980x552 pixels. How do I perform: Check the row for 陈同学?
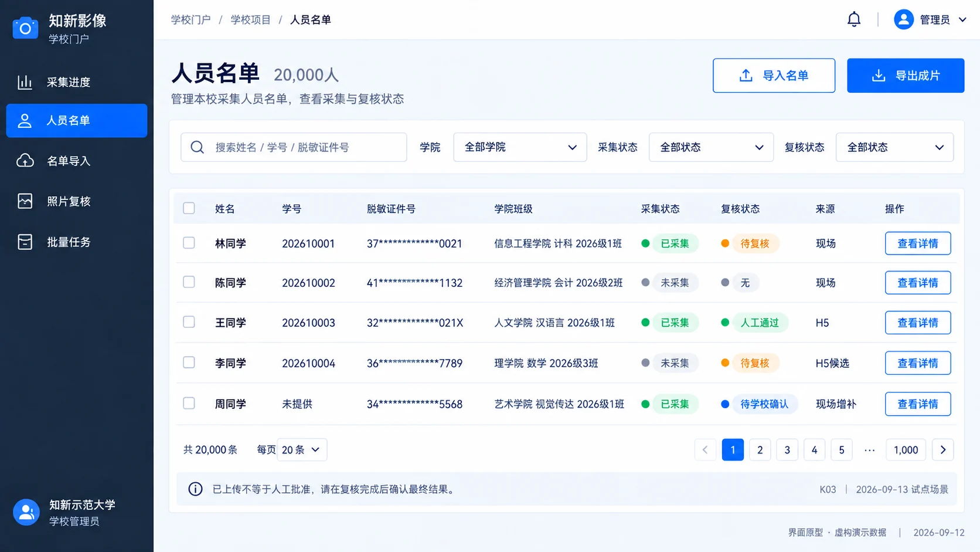tap(189, 282)
